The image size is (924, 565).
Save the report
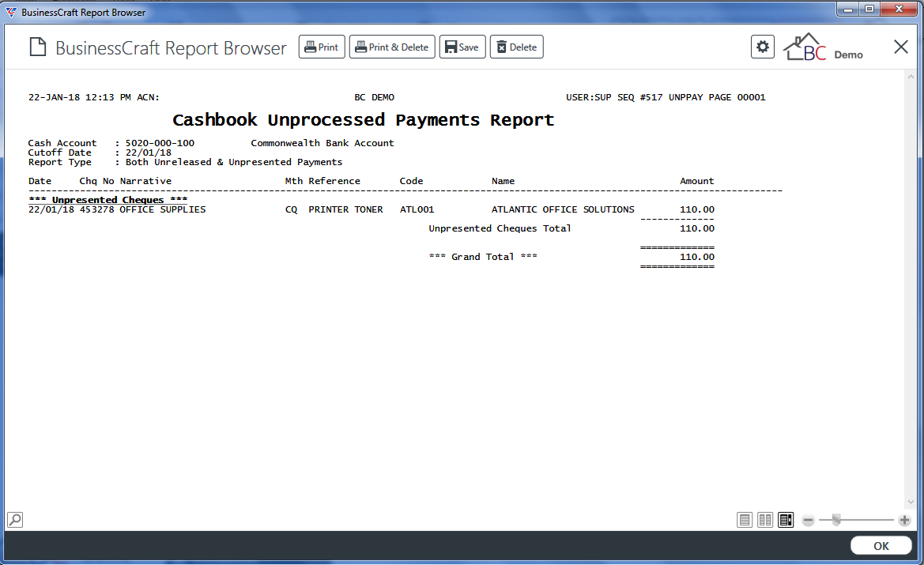pos(462,47)
